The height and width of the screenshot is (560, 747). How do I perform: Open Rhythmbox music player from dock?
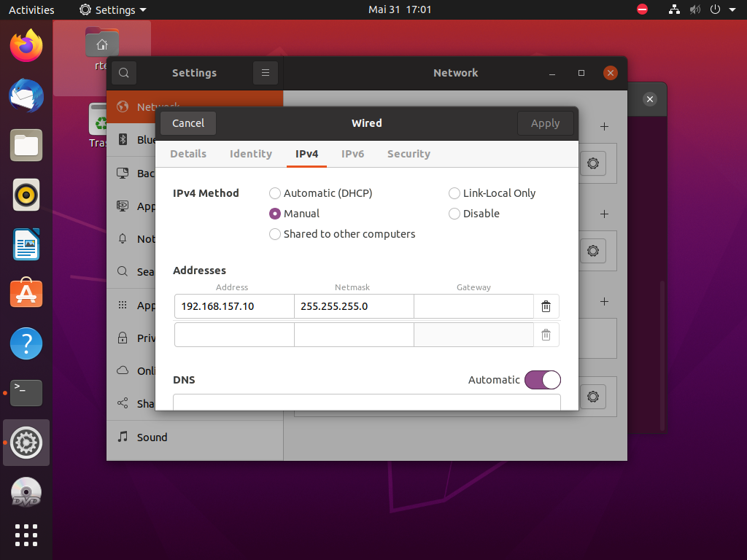(x=26, y=195)
